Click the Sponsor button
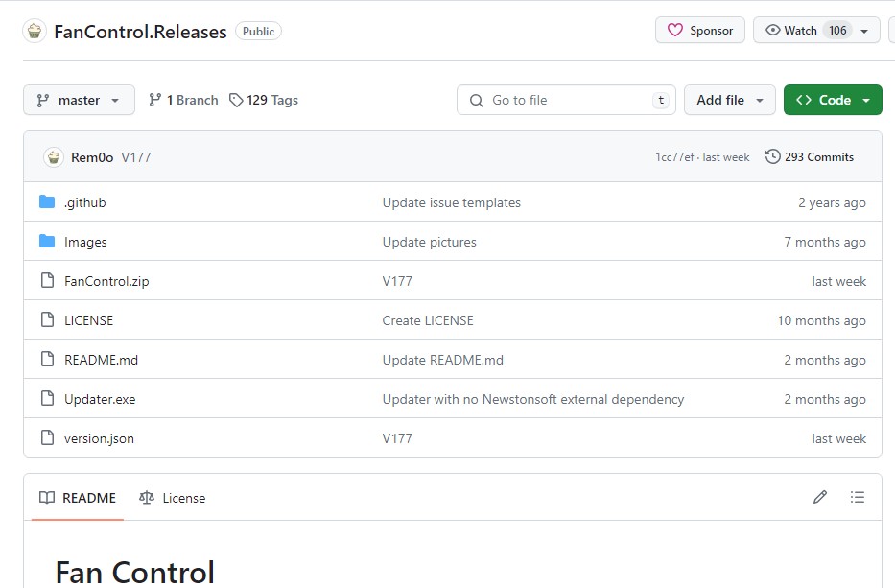The width and height of the screenshot is (895, 588). [x=700, y=30]
